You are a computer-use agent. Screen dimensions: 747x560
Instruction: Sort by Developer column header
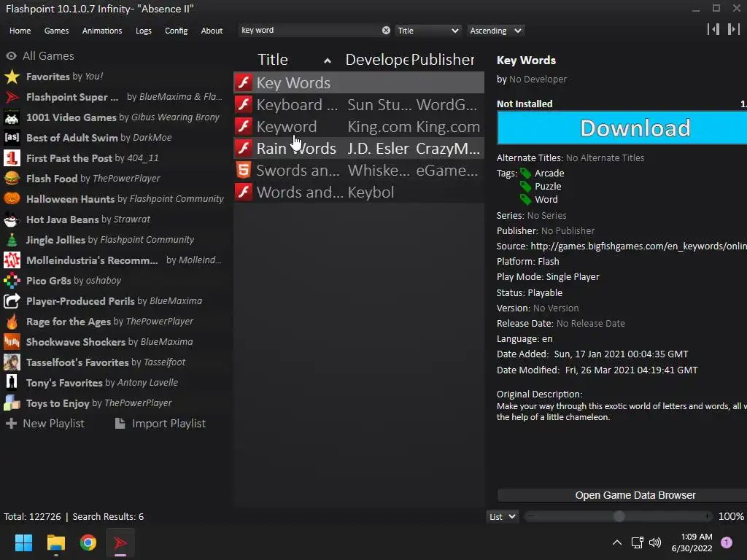376,60
